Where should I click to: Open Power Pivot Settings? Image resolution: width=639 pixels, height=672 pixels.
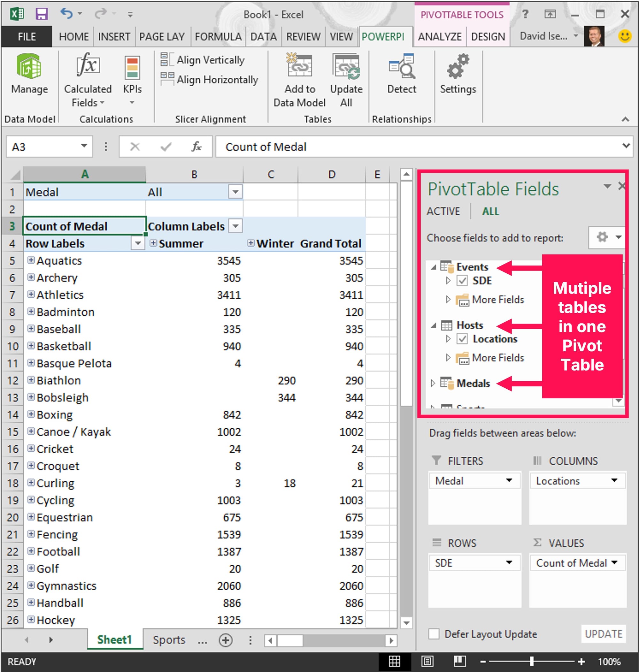(458, 74)
